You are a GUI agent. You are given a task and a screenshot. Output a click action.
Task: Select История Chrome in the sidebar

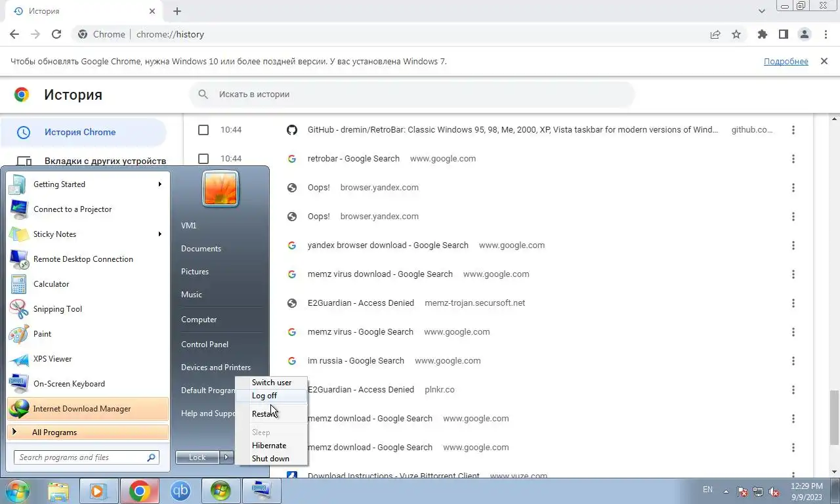(84, 132)
